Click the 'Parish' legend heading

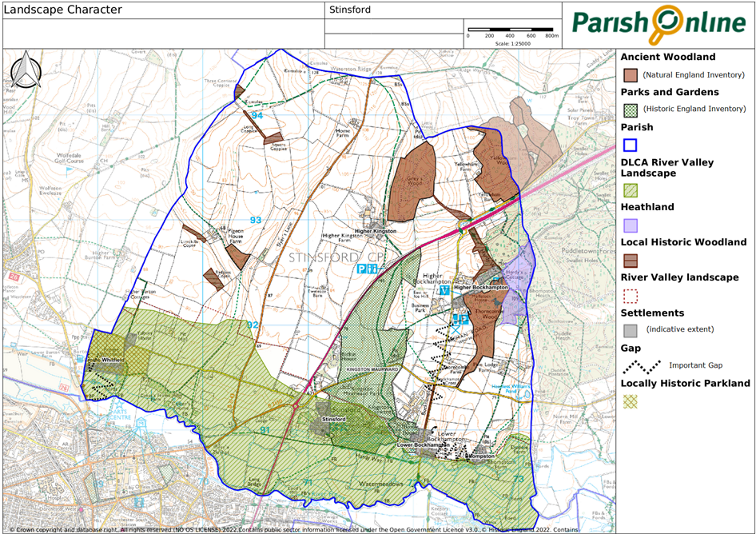[637, 127]
